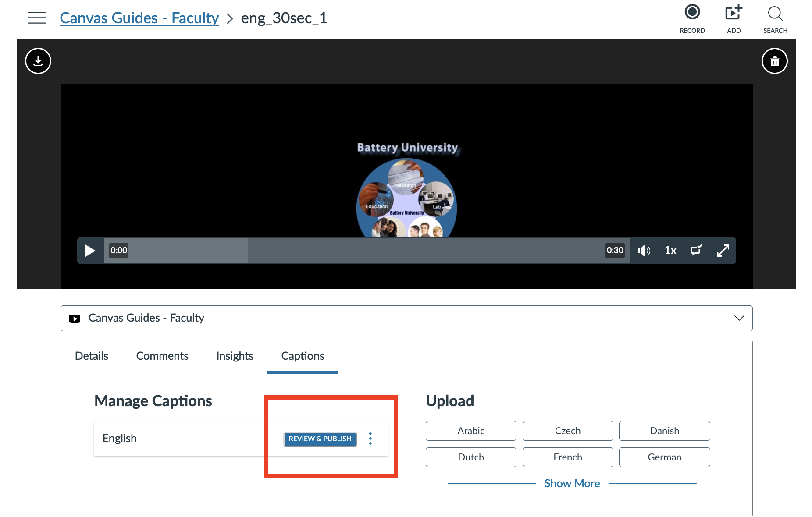The width and height of the screenshot is (812, 517).
Task: Enter fullscreen mode
Action: [723, 251]
